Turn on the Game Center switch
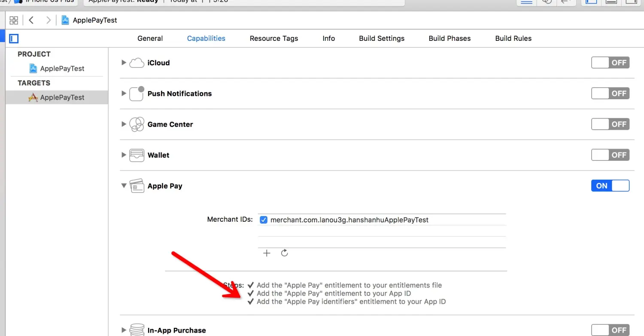Image resolution: width=644 pixels, height=336 pixels. pyautogui.click(x=610, y=124)
